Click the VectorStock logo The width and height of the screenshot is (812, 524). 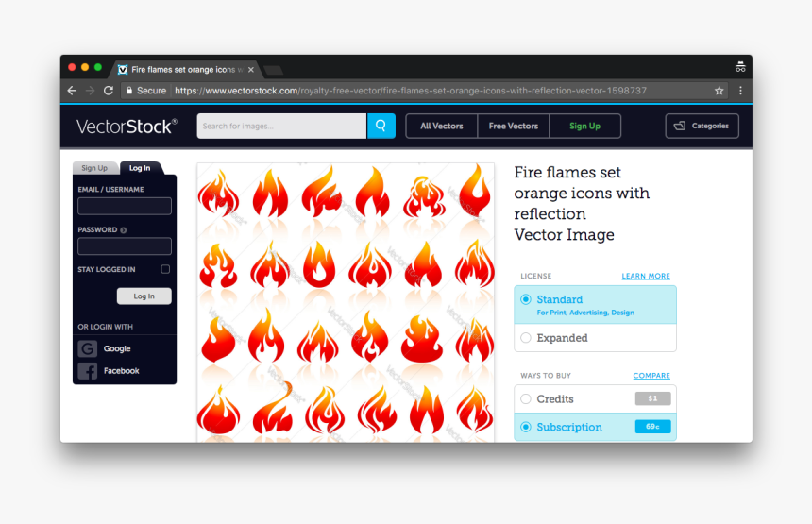point(127,127)
